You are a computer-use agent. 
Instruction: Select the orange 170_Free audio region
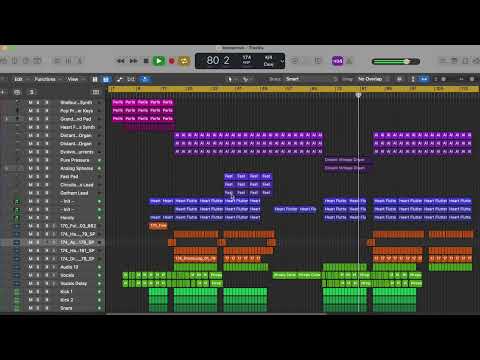[x=158, y=226]
